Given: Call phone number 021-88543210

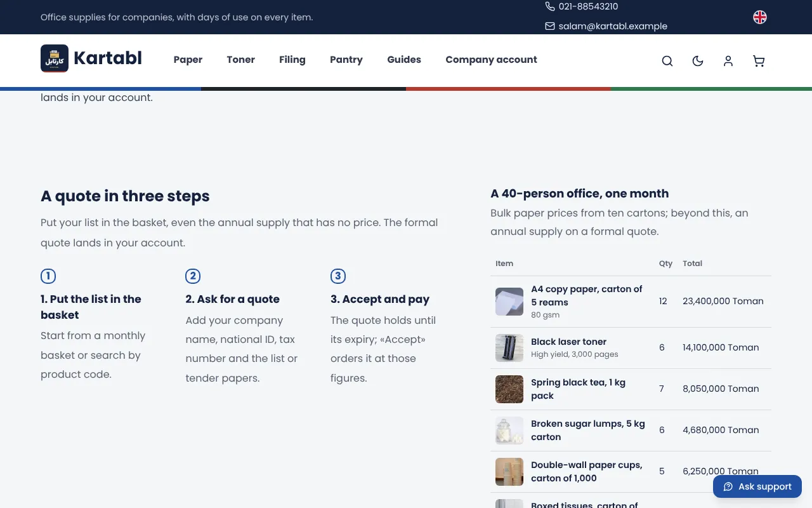Looking at the screenshot, I should point(588,6).
